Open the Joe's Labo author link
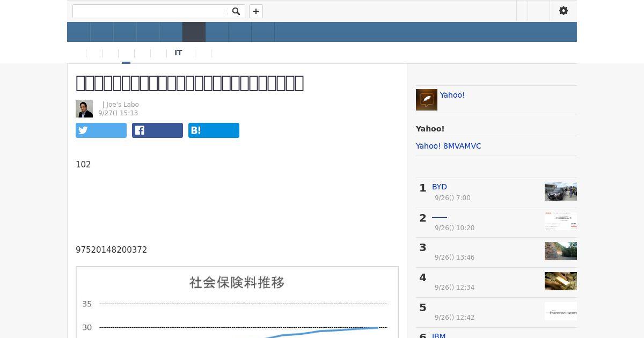Screen dimensions: 644x338 (x=122, y=105)
